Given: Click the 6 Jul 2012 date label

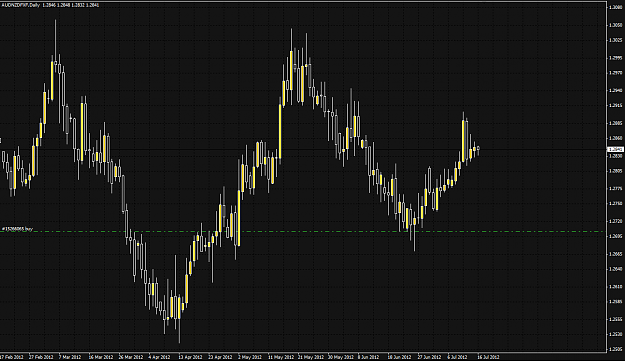Looking at the screenshot, I should [x=457, y=357].
